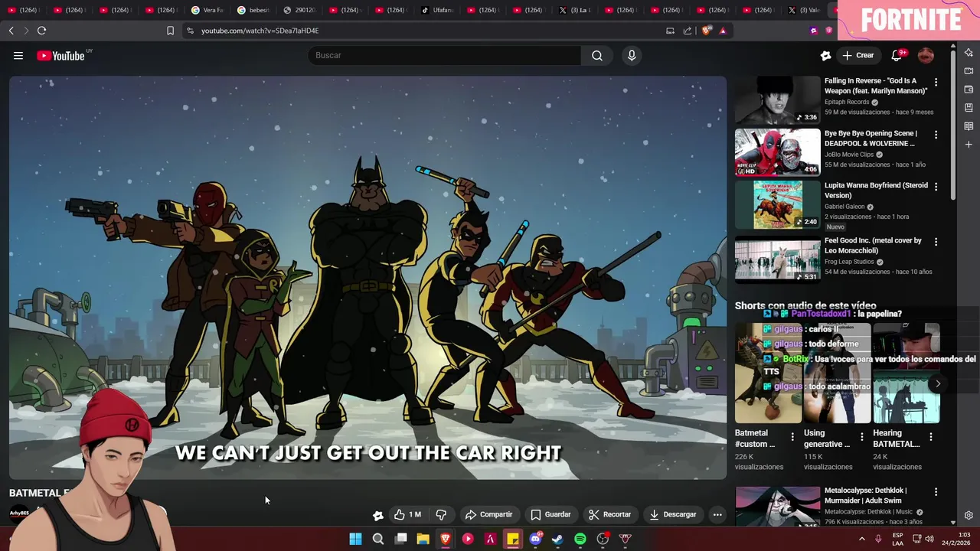This screenshot has width=980, height=551.
Task: Open options for Falling In Reverse video
Action: click(x=936, y=82)
